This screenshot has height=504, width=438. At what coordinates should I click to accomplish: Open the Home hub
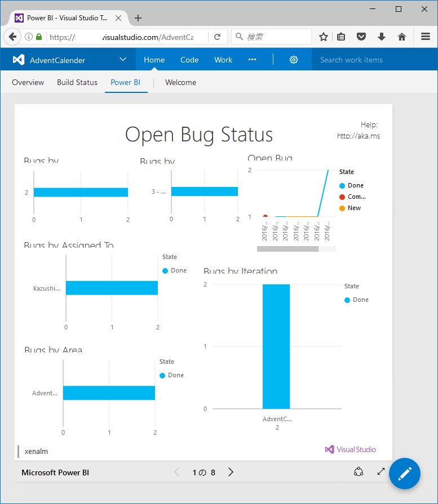point(154,60)
